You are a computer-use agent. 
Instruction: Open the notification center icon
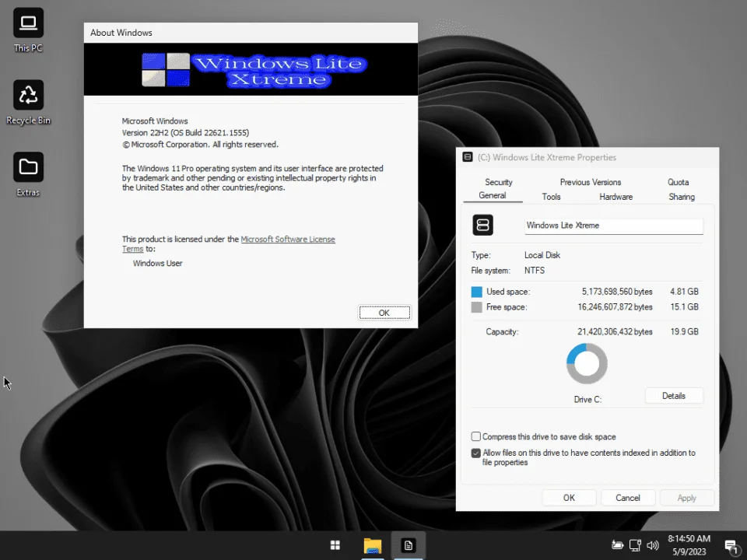[731, 546]
